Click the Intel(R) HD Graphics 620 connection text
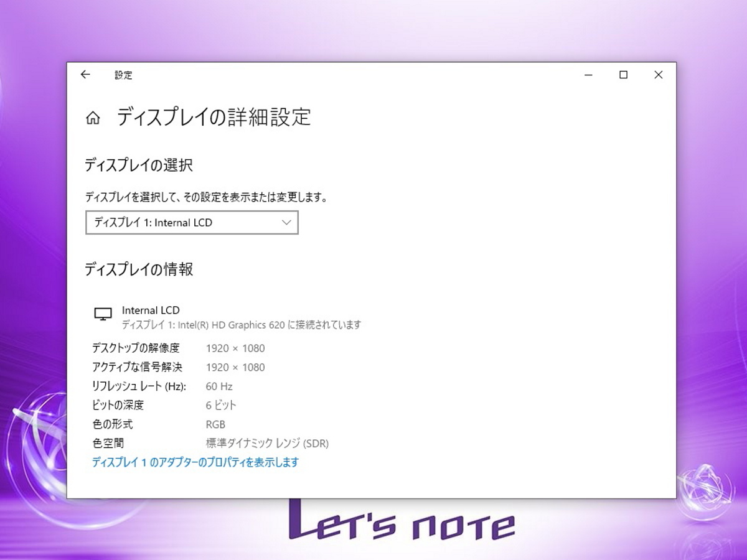 (x=241, y=325)
